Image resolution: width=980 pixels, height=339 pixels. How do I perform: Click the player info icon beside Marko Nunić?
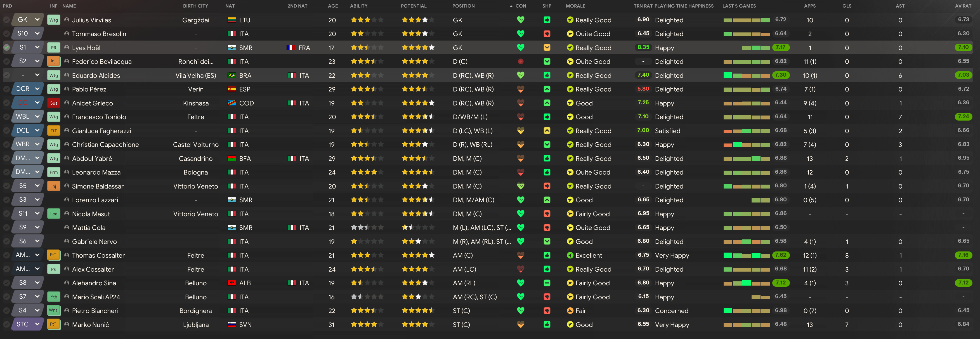[x=67, y=324]
